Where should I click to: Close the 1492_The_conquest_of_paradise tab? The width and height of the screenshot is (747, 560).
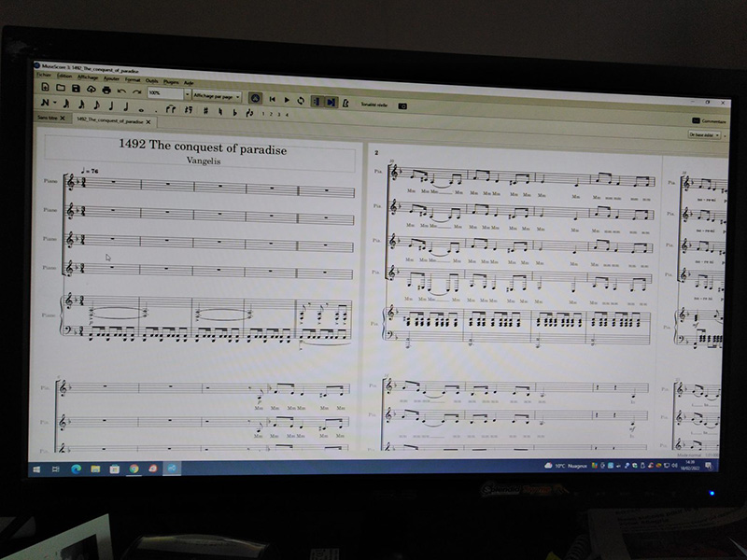(148, 122)
